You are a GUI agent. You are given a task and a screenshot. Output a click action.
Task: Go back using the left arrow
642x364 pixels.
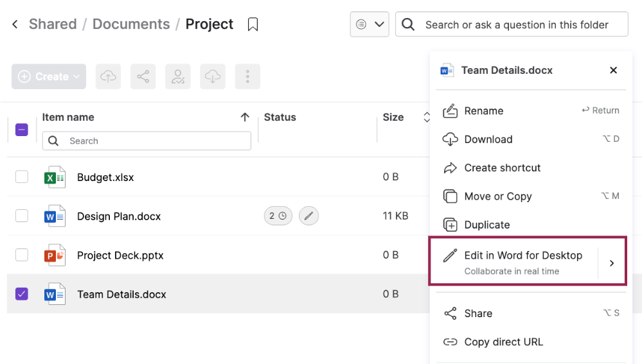coord(15,24)
